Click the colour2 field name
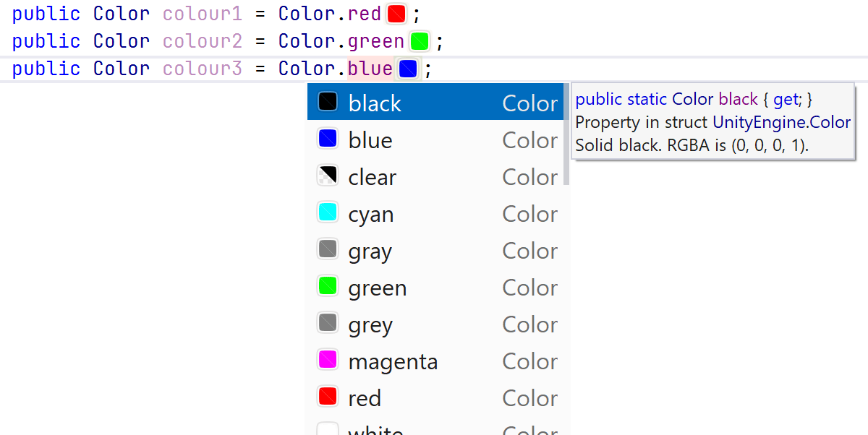 point(202,41)
